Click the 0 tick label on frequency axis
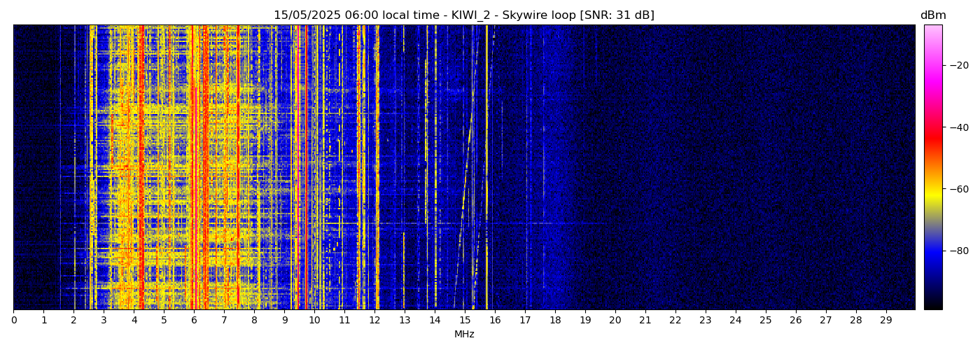This screenshot has width=980, height=350. (x=14, y=320)
